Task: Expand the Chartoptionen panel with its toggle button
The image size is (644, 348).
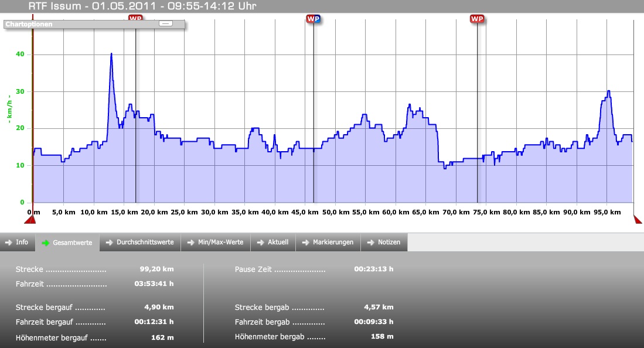Action: click(x=166, y=24)
